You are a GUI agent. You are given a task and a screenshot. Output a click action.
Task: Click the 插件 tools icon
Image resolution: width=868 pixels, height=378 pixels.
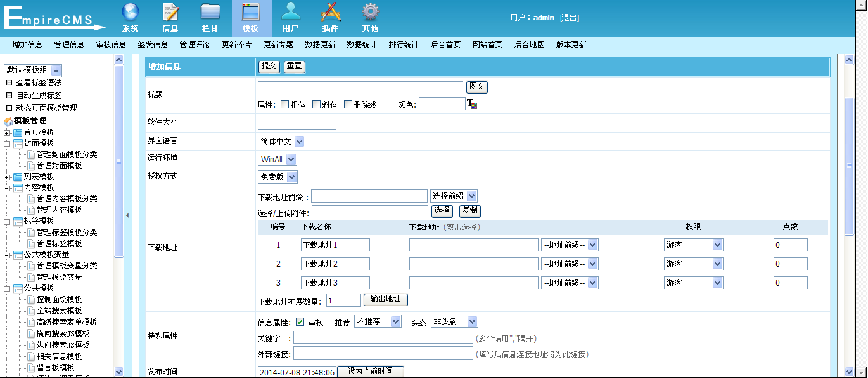coord(330,12)
